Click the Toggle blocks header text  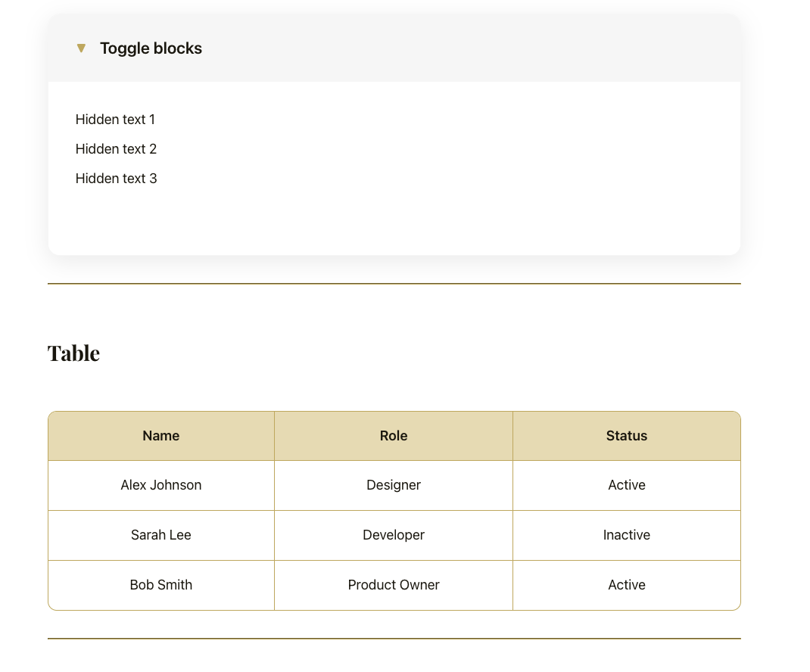[151, 48]
